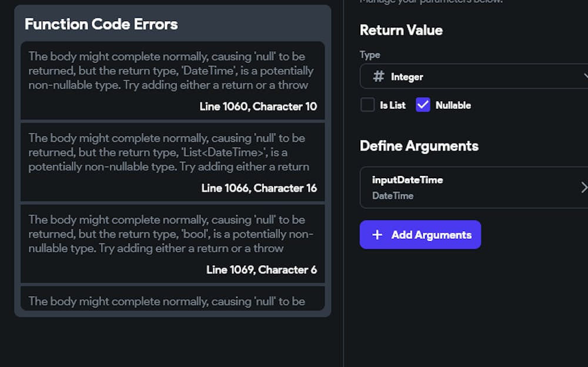Click the Type label above Integer
This screenshot has height=367, width=588.
(370, 55)
